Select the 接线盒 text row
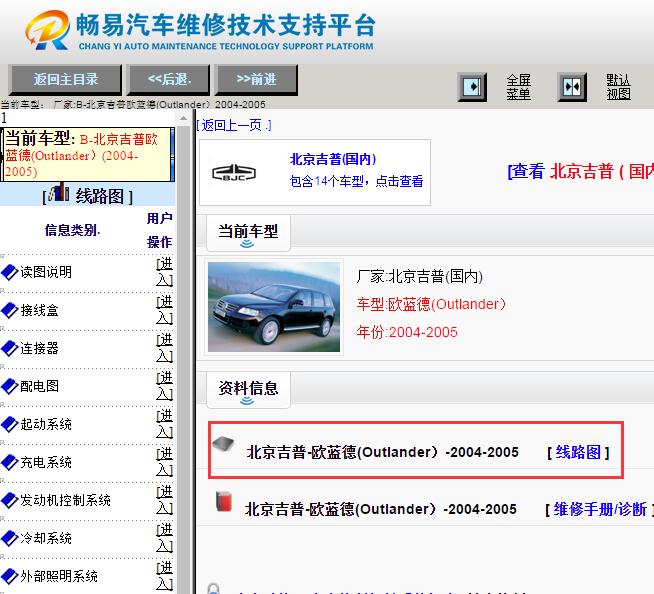 click(x=40, y=310)
